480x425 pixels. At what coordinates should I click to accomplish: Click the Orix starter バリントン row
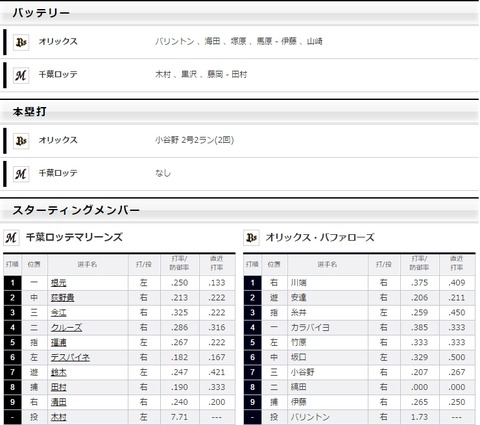coord(359,417)
